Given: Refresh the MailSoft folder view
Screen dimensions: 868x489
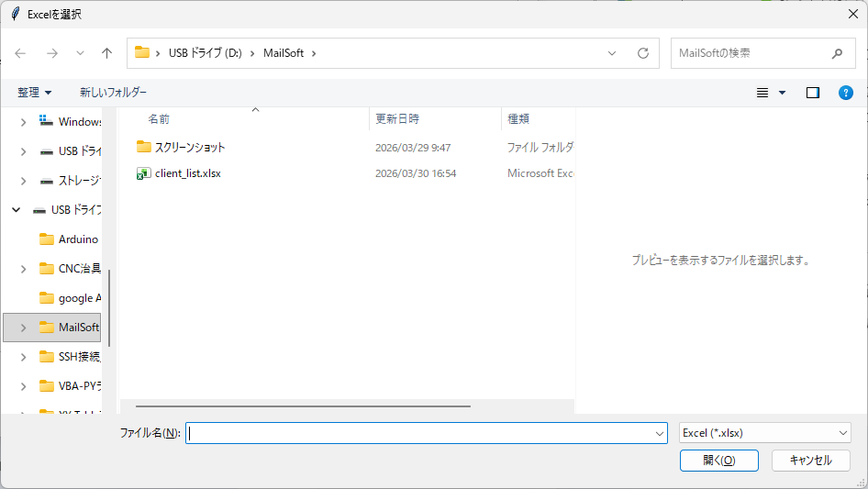Looking at the screenshot, I should [642, 53].
